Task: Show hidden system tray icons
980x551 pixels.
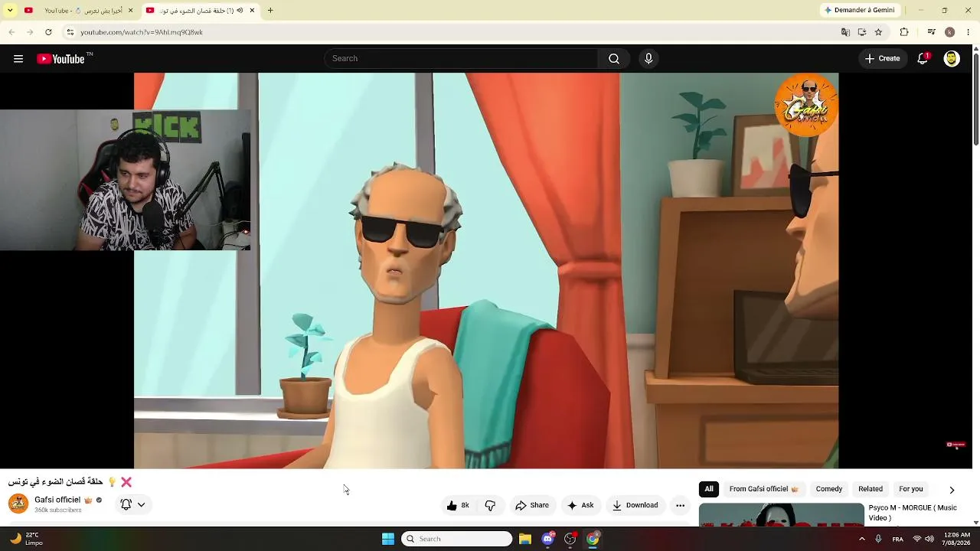Action: point(861,539)
